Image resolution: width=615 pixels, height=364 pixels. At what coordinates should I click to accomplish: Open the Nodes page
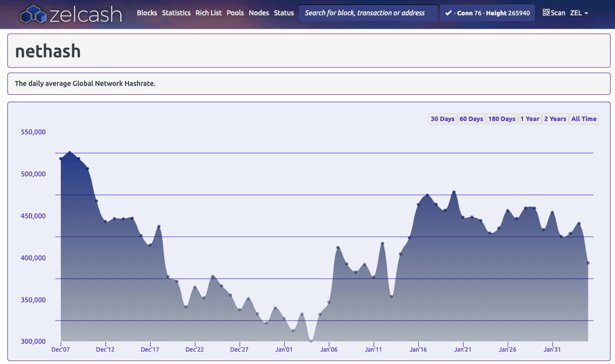(x=259, y=13)
